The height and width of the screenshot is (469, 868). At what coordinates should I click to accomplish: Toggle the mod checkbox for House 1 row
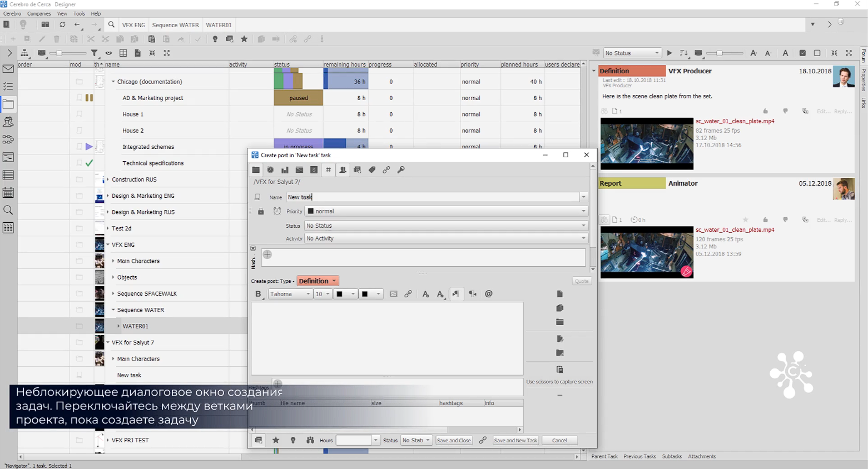80,114
